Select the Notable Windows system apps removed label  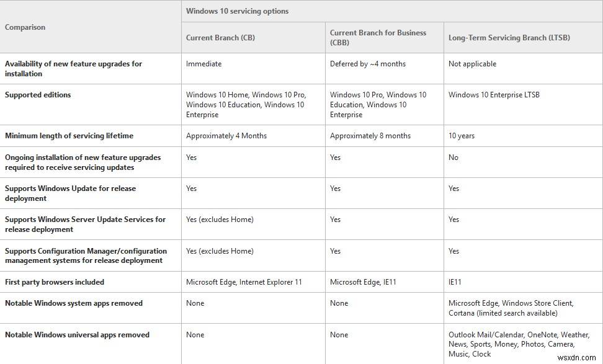tap(74, 303)
